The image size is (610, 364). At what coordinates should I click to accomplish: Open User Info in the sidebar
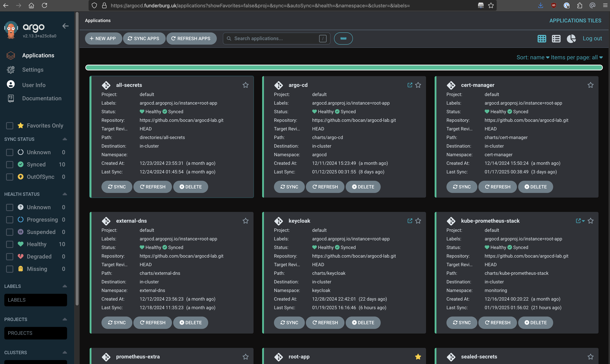tap(34, 85)
